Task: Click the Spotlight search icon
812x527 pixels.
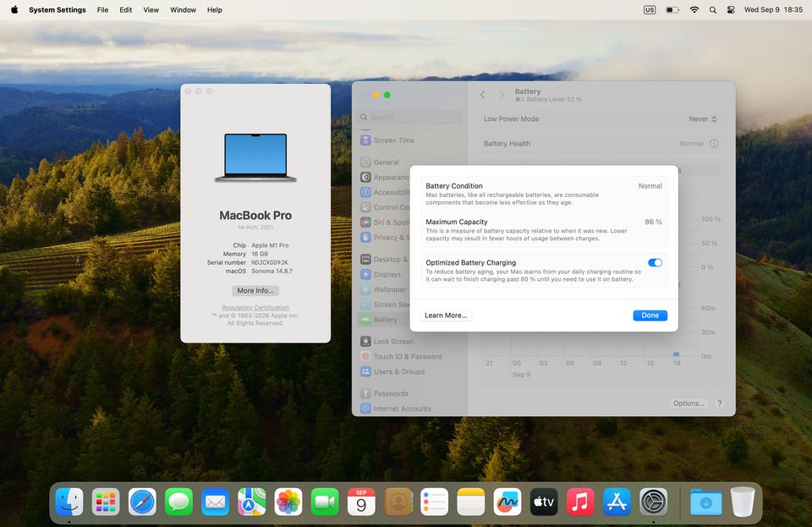Action: tap(713, 10)
